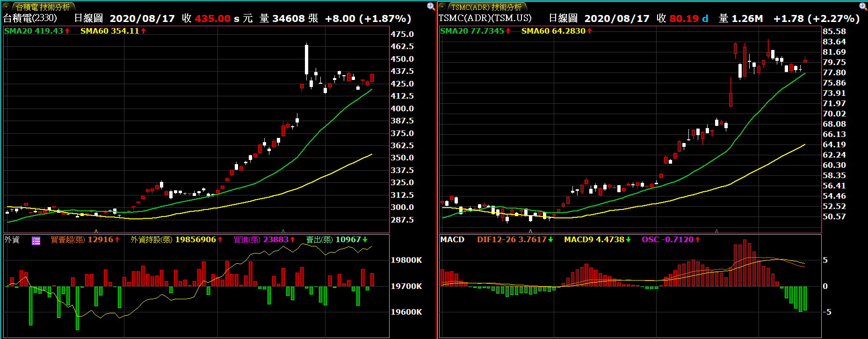Click the green time-axis marker in the TSMC(ADR) chart

pyautogui.click(x=716, y=231)
